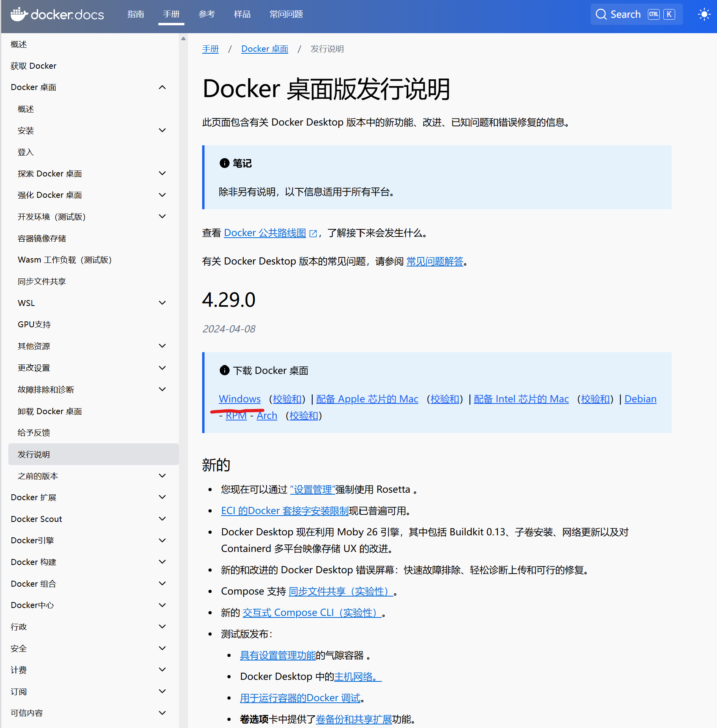Expand the Docker Scout sidebar section
This screenshot has width=717, height=728.
pyautogui.click(x=162, y=519)
